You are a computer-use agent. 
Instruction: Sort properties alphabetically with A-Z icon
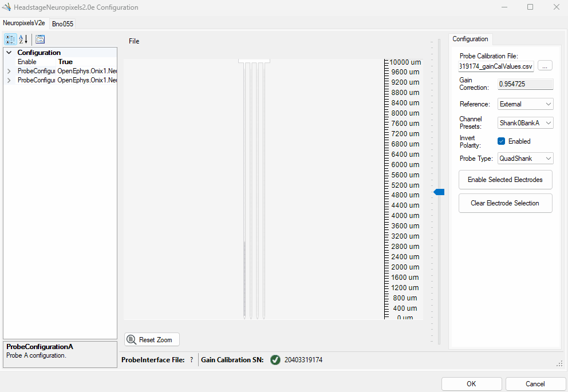[x=23, y=39]
